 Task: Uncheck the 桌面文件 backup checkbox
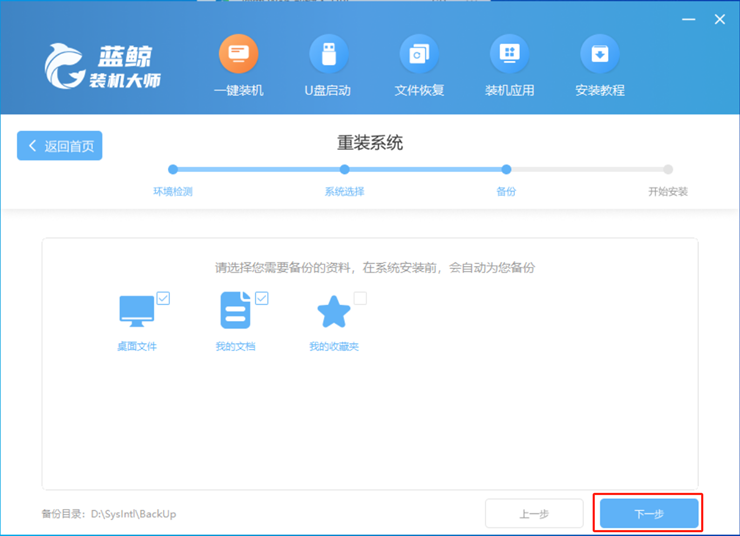(163, 298)
